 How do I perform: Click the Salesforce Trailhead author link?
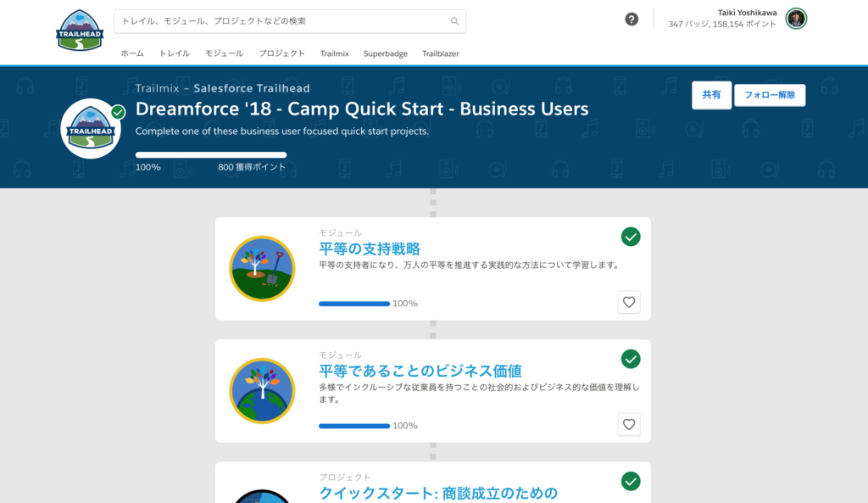pyautogui.click(x=252, y=88)
